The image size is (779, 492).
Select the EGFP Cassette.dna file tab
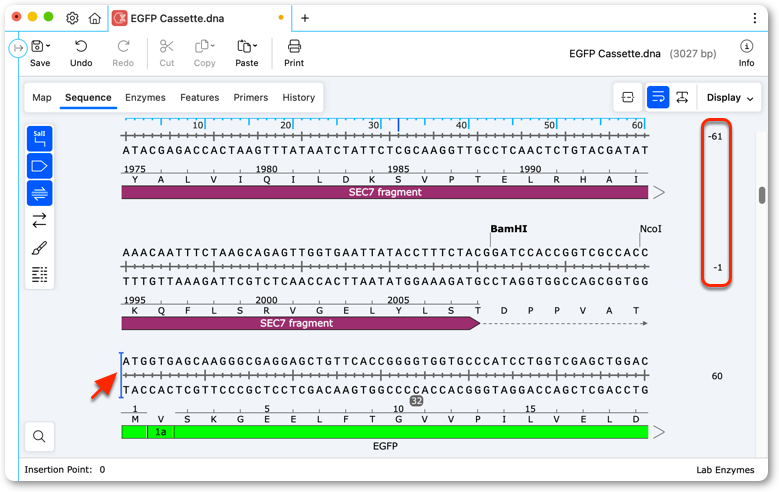point(199,18)
